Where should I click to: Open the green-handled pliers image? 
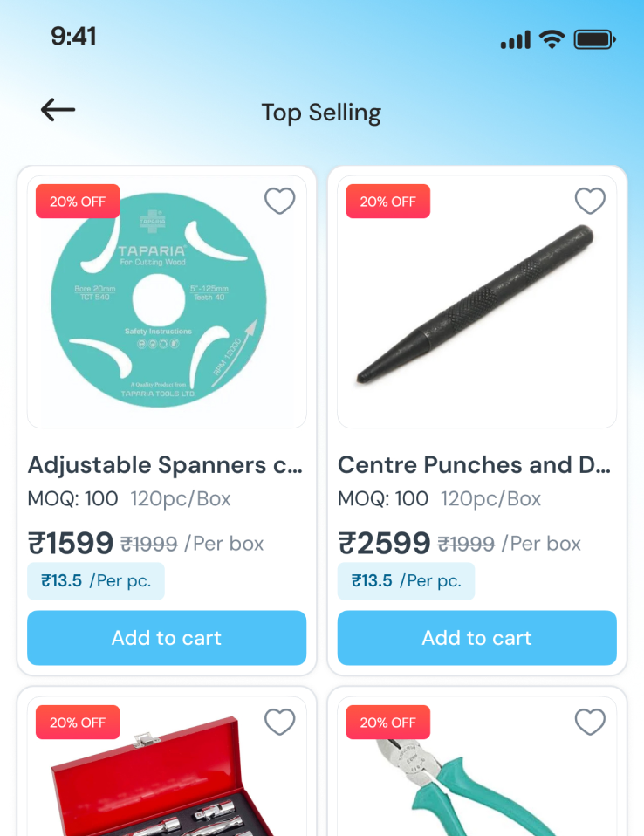(x=476, y=785)
